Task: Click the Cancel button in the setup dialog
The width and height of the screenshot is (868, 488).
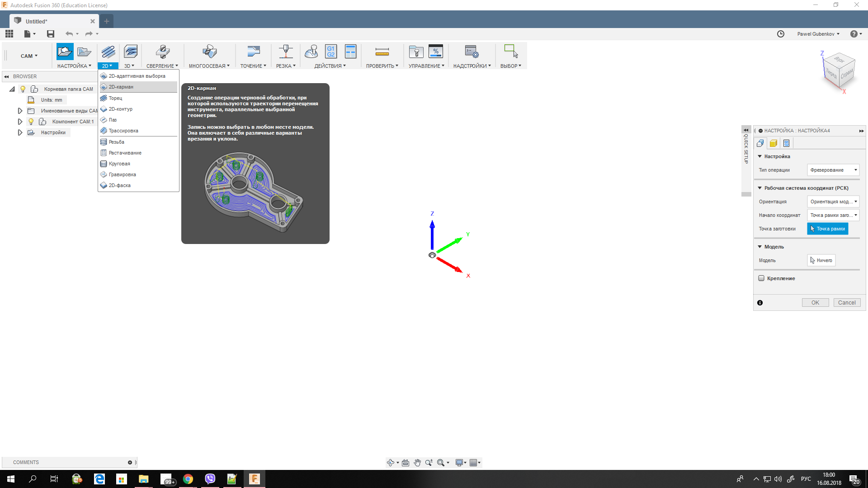Action: pyautogui.click(x=846, y=303)
